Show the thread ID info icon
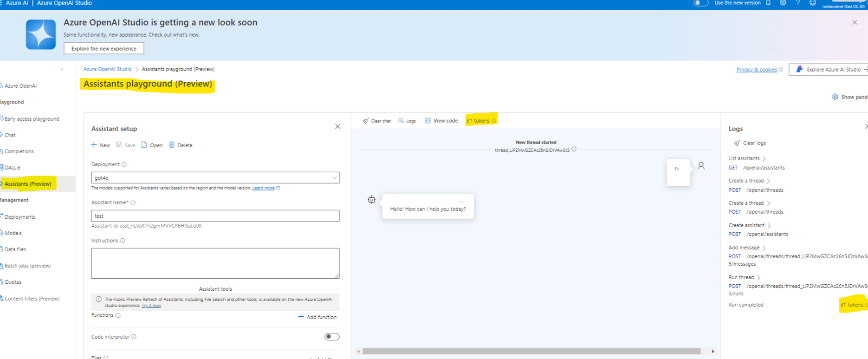Screen dimensions: 868x359 [574, 149]
